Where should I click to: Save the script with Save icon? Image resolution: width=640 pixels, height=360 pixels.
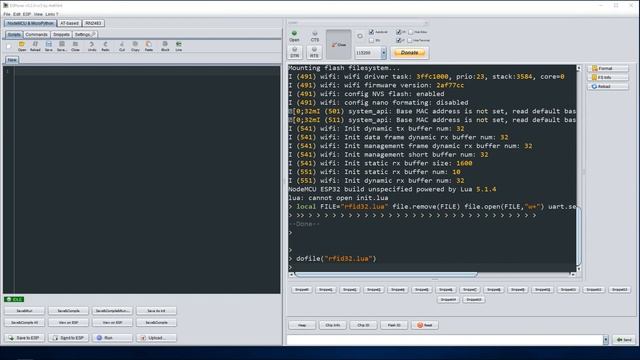pos(49,46)
